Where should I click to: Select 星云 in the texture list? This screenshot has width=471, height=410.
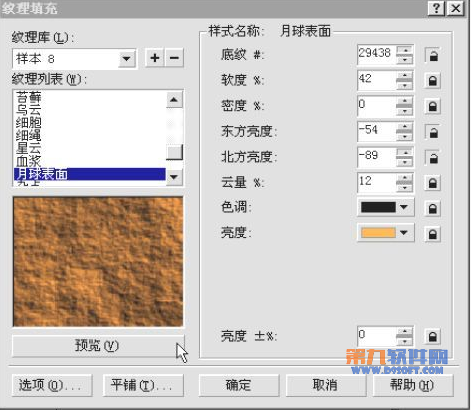click(90, 148)
